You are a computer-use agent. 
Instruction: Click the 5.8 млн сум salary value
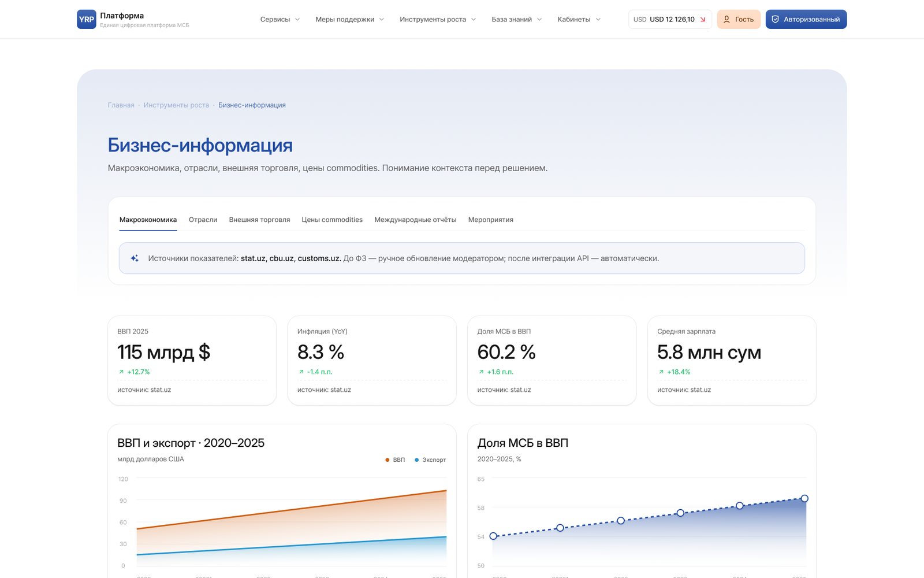pyautogui.click(x=709, y=352)
